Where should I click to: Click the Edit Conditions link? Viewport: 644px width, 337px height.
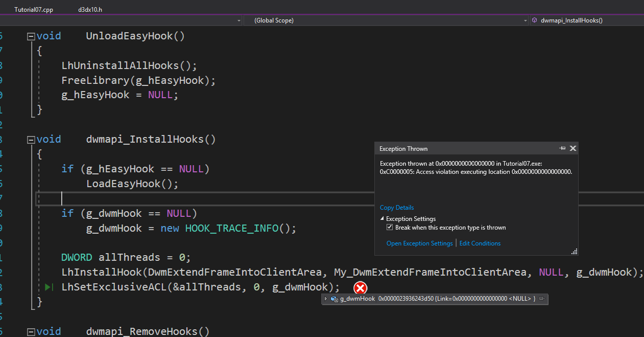point(480,243)
